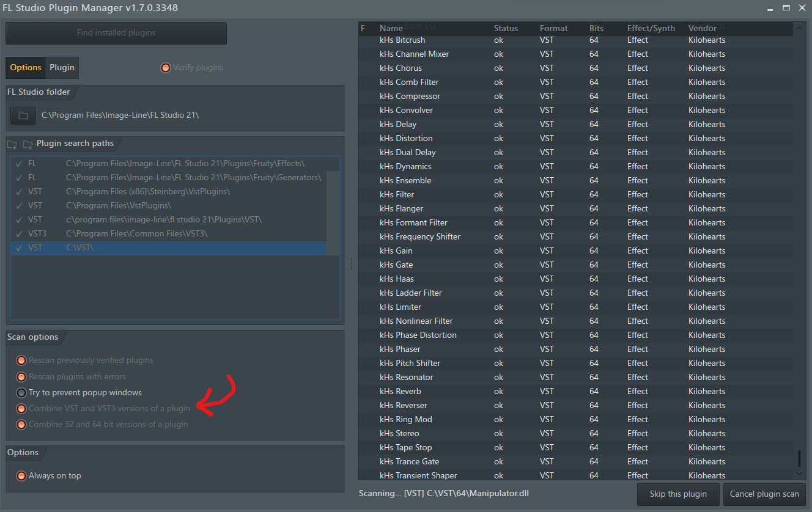Enable Combine VST and VST3 versions of a plugin
812x512 pixels.
click(21, 408)
